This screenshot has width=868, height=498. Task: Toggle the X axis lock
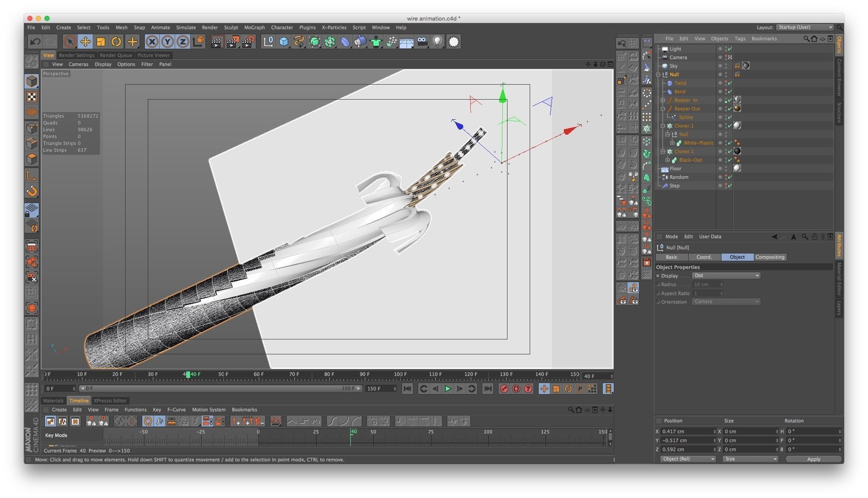coord(152,41)
